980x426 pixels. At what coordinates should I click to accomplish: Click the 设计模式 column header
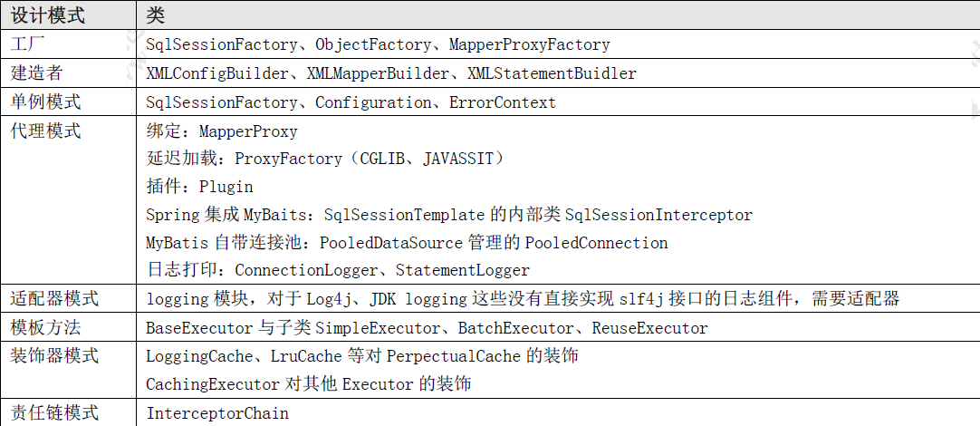point(48,15)
